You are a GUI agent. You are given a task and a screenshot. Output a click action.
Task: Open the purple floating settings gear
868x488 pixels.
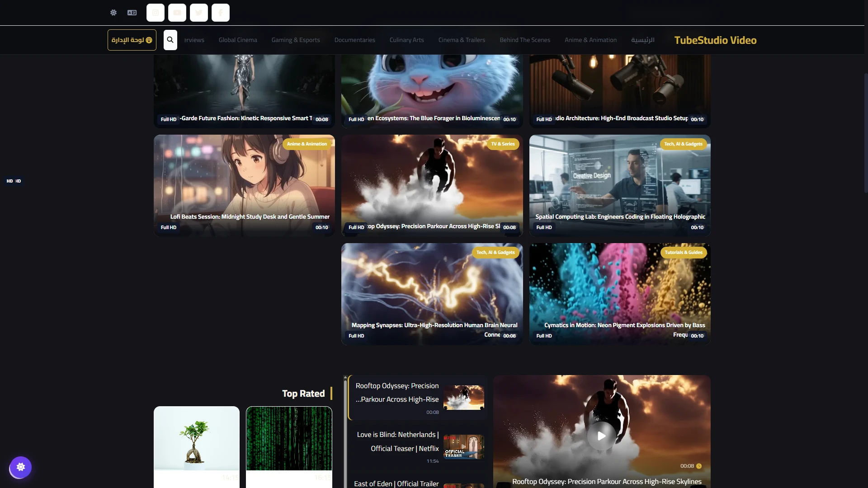[x=21, y=467]
